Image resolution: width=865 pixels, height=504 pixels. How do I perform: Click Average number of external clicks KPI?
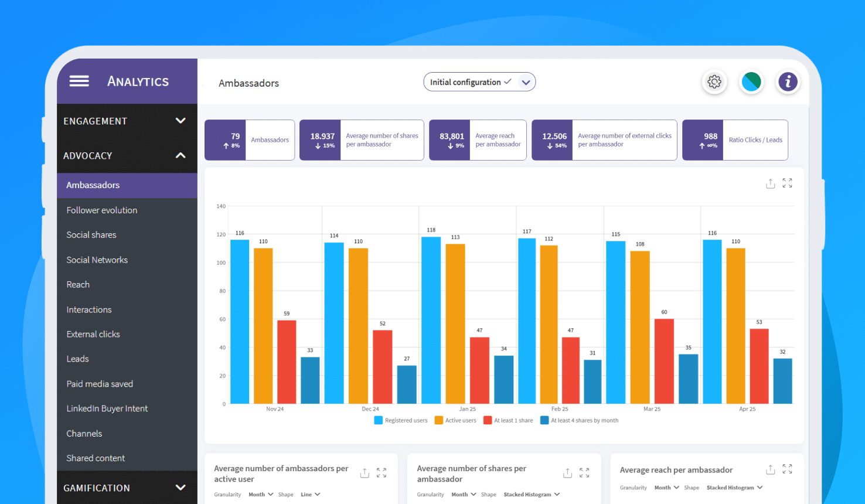pos(604,140)
